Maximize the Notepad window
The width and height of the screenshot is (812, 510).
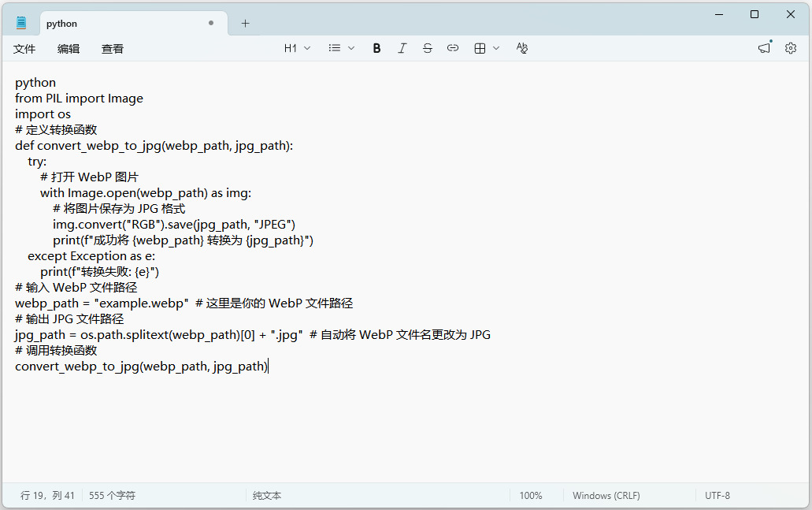(755, 14)
